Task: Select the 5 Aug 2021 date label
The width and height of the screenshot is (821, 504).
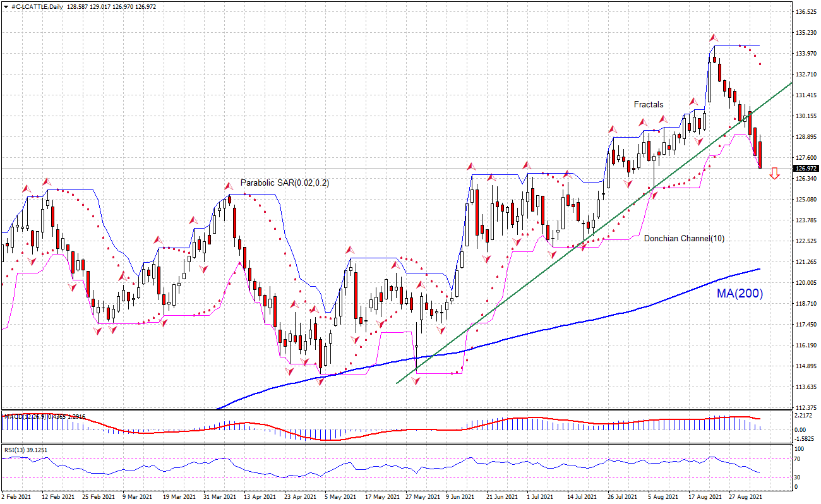Action: click(x=662, y=497)
